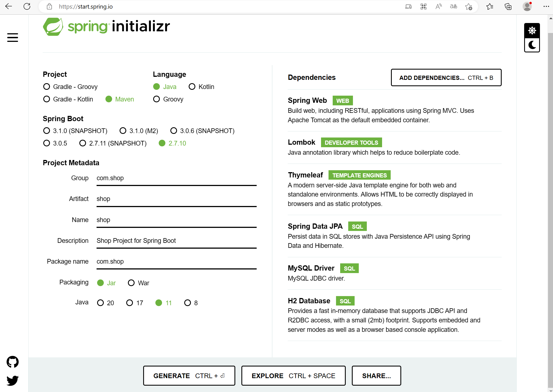
Task: Refresh the browser page
Action: [27, 6]
